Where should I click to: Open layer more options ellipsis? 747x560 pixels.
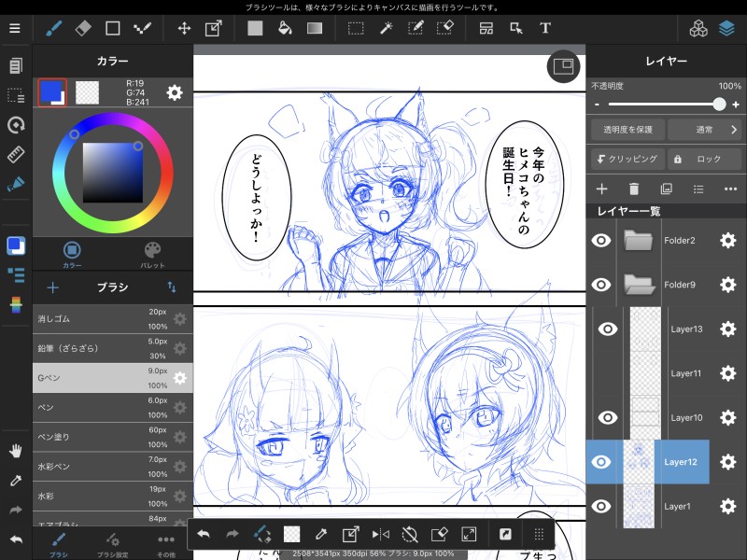click(730, 189)
